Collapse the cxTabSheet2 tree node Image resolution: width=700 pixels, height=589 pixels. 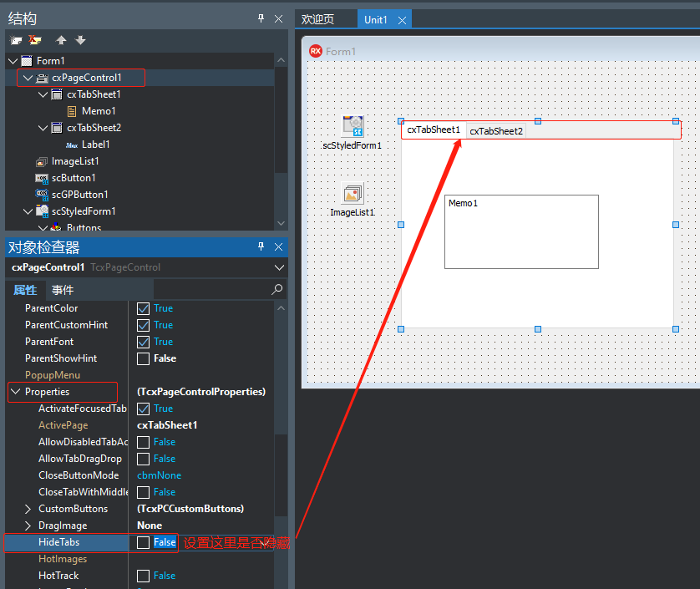click(x=43, y=128)
